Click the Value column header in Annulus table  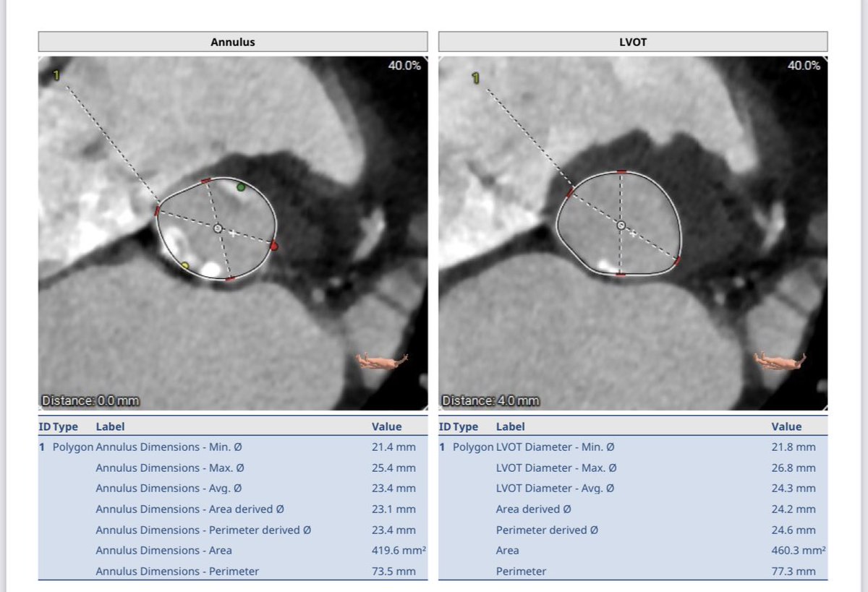[386, 426]
